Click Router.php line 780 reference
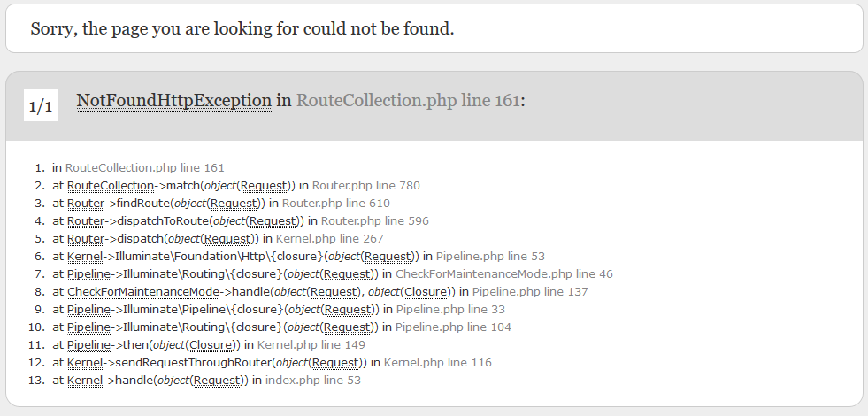Viewport: 868px width, 416px height. (366, 186)
